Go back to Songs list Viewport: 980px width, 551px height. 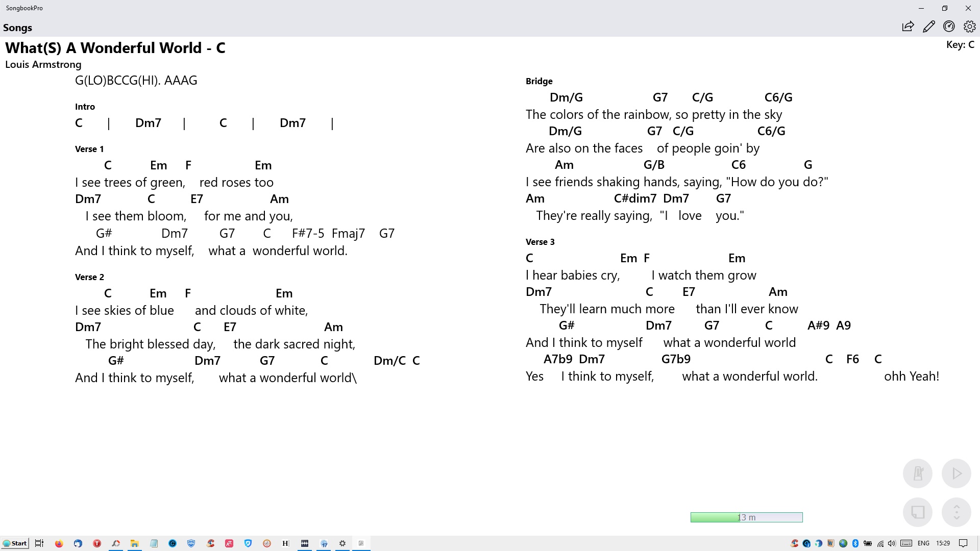tap(17, 28)
